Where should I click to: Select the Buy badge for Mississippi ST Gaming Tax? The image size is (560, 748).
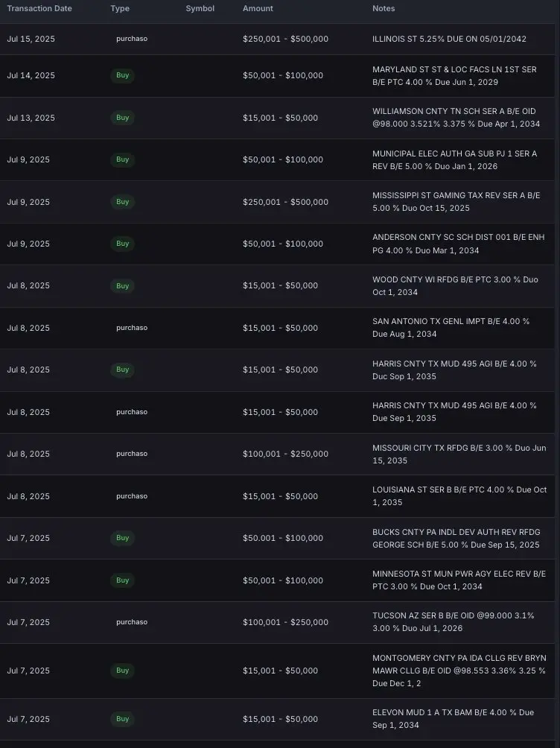[123, 202]
